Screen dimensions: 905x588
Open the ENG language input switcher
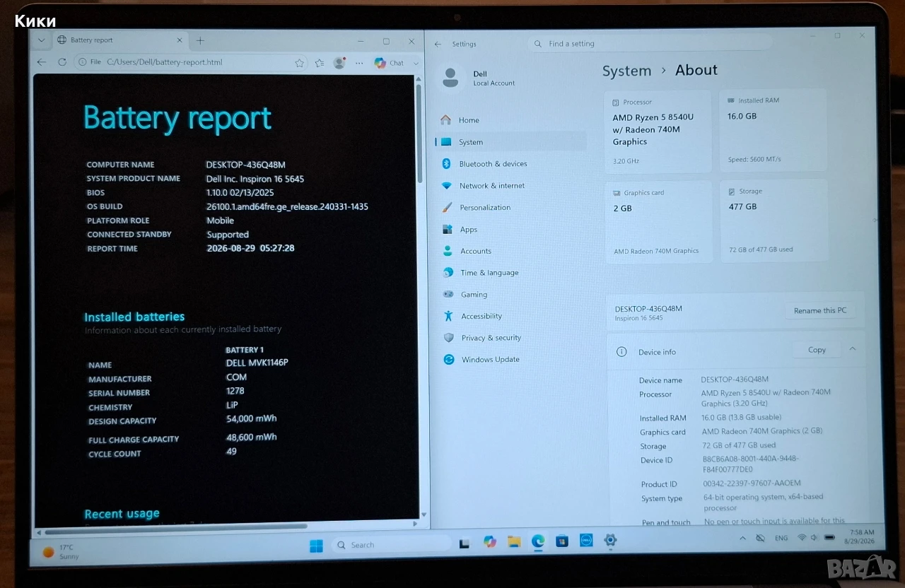click(781, 538)
